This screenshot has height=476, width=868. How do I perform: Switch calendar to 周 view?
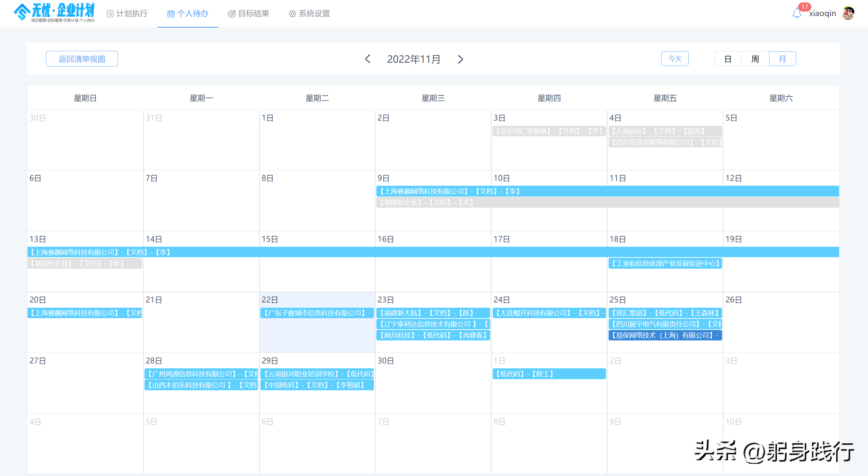coord(755,59)
